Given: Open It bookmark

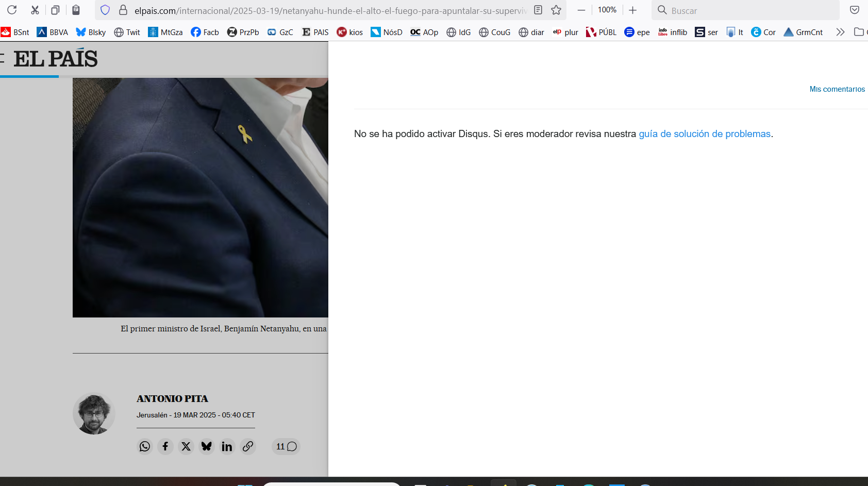Looking at the screenshot, I should pos(735,32).
